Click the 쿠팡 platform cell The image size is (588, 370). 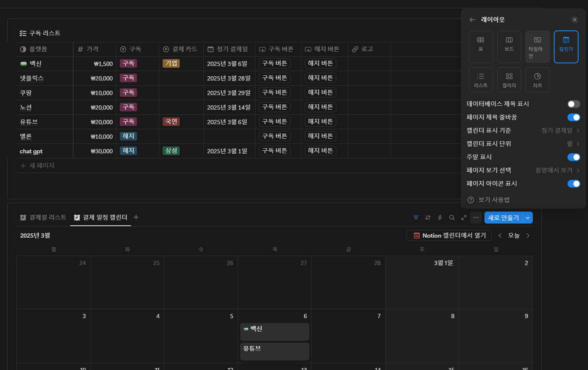pos(45,92)
